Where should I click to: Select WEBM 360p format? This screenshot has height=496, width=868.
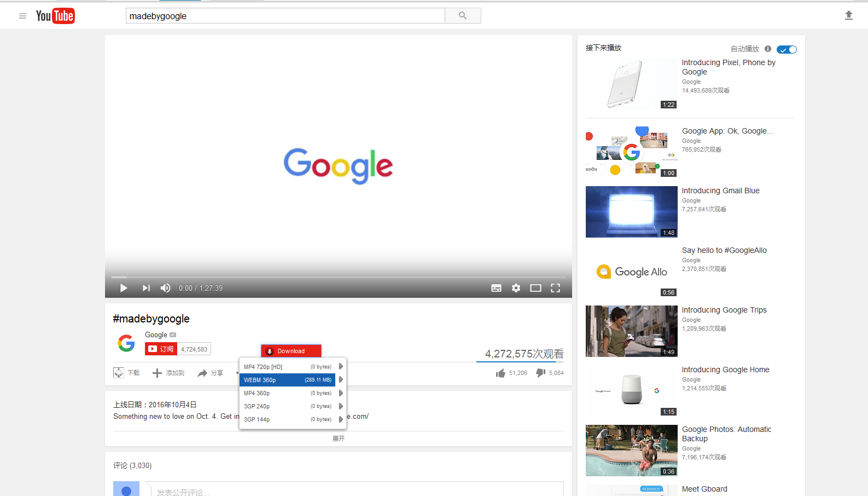[x=288, y=380]
